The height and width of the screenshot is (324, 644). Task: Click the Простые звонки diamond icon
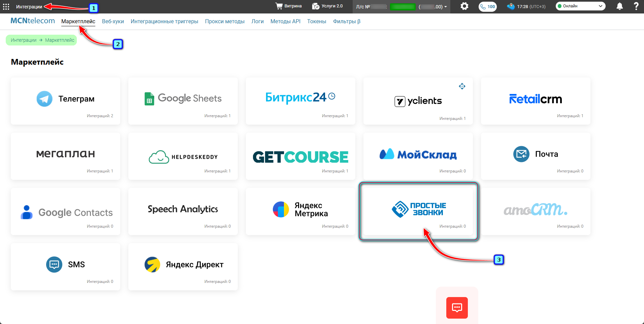coord(400,209)
